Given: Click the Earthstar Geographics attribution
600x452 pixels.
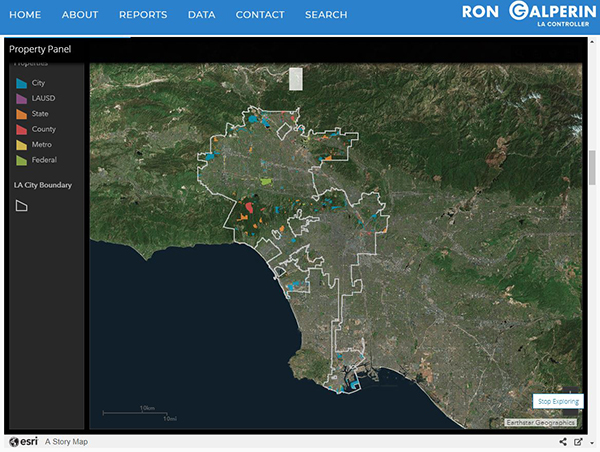Looking at the screenshot, I should pos(542,423).
